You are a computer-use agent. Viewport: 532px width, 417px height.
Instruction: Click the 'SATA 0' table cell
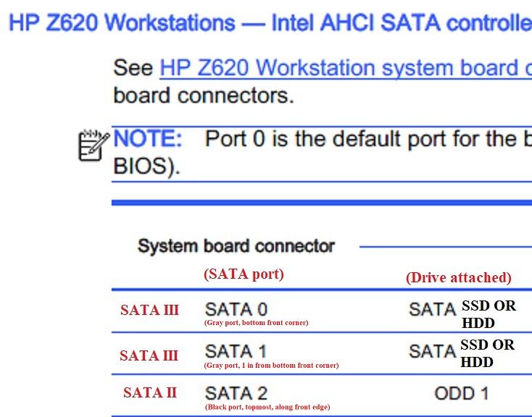coord(236,309)
